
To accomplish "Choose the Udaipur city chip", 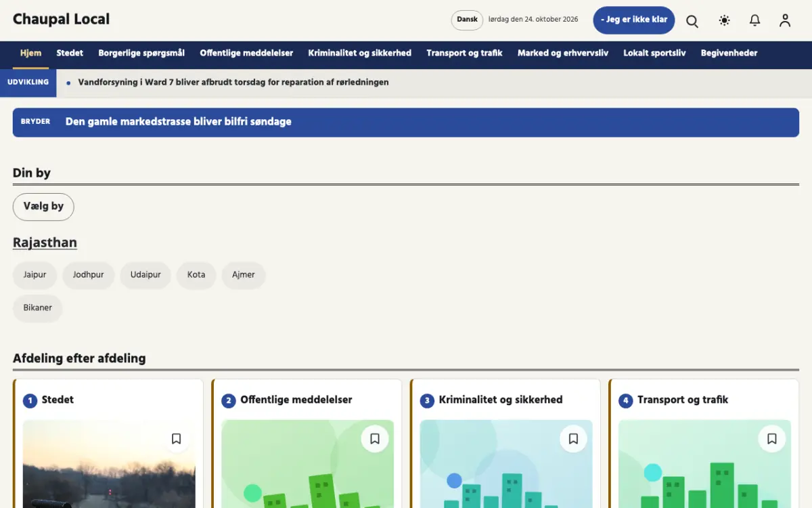I will pyautogui.click(x=145, y=275).
